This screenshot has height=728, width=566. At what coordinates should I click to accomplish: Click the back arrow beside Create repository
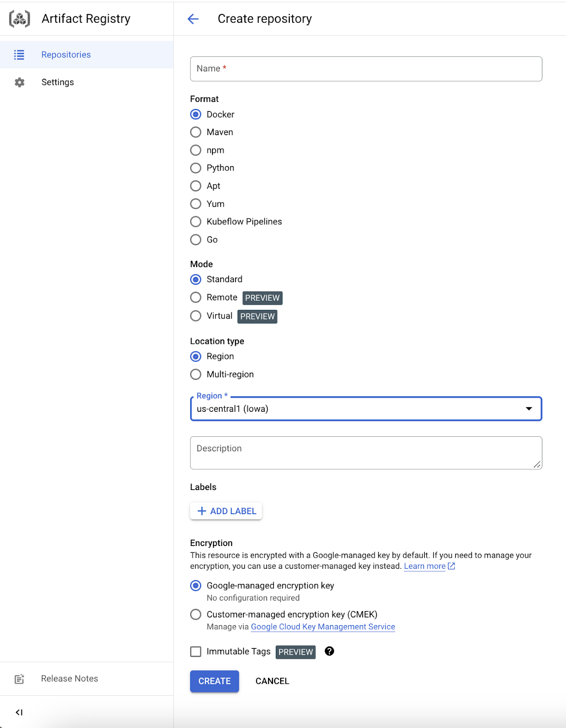point(193,19)
